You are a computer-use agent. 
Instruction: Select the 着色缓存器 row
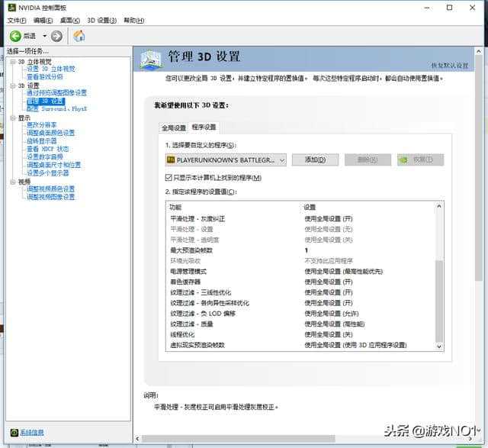click(300, 282)
